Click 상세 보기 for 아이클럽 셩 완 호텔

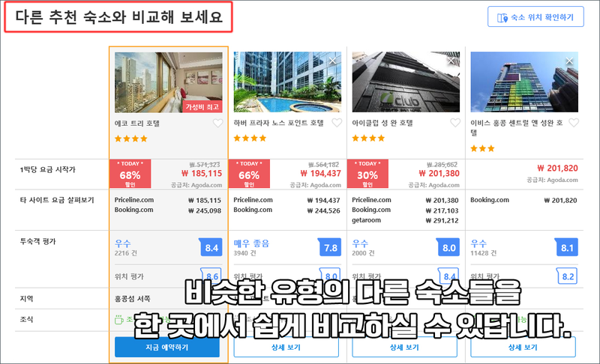coord(404,348)
